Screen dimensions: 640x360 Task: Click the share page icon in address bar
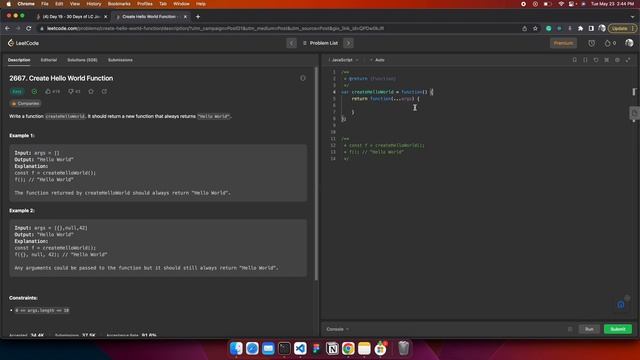[524, 29]
